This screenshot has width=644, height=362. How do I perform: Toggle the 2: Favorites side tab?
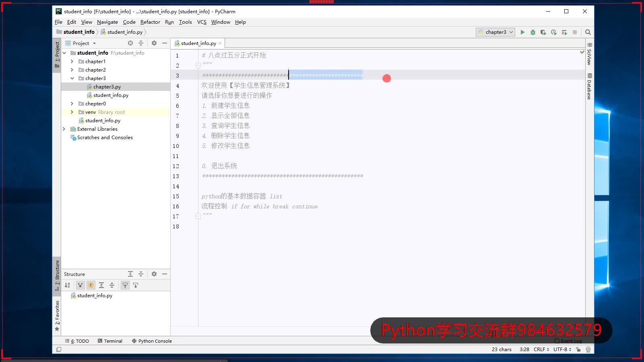point(57,316)
